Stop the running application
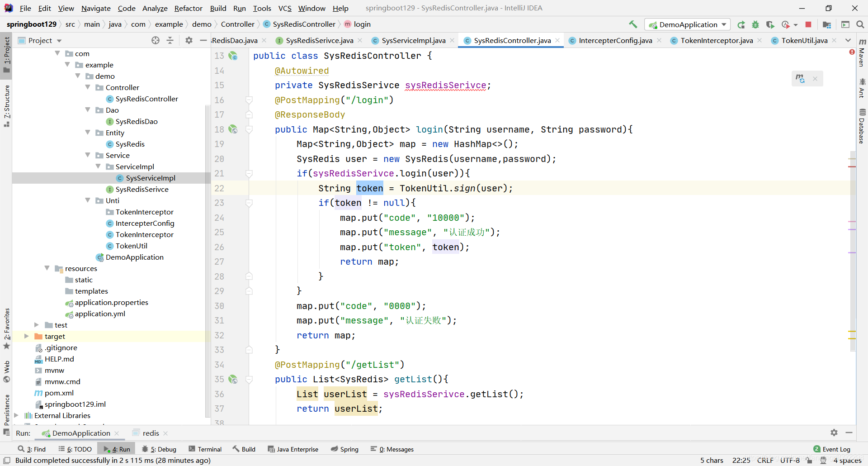 pos(808,24)
